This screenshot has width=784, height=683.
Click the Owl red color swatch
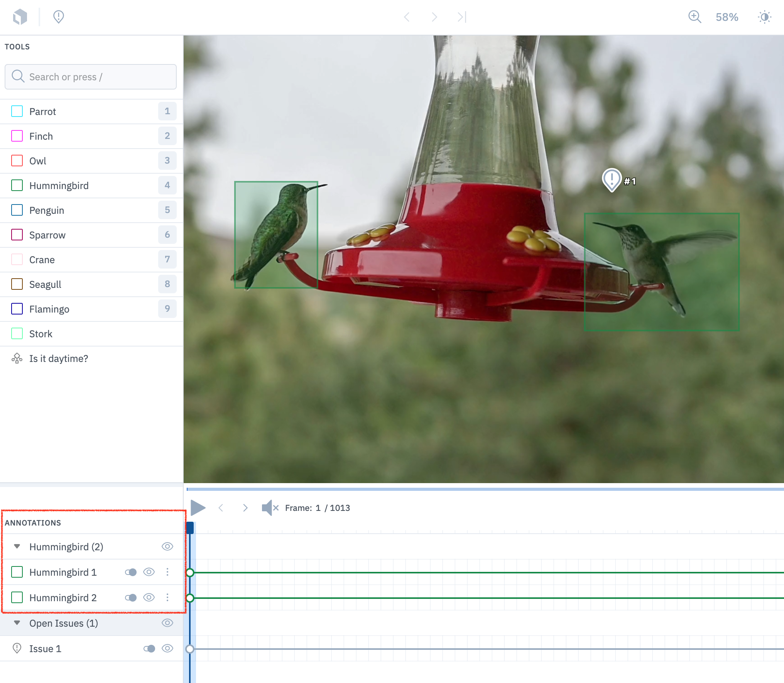[x=17, y=161]
